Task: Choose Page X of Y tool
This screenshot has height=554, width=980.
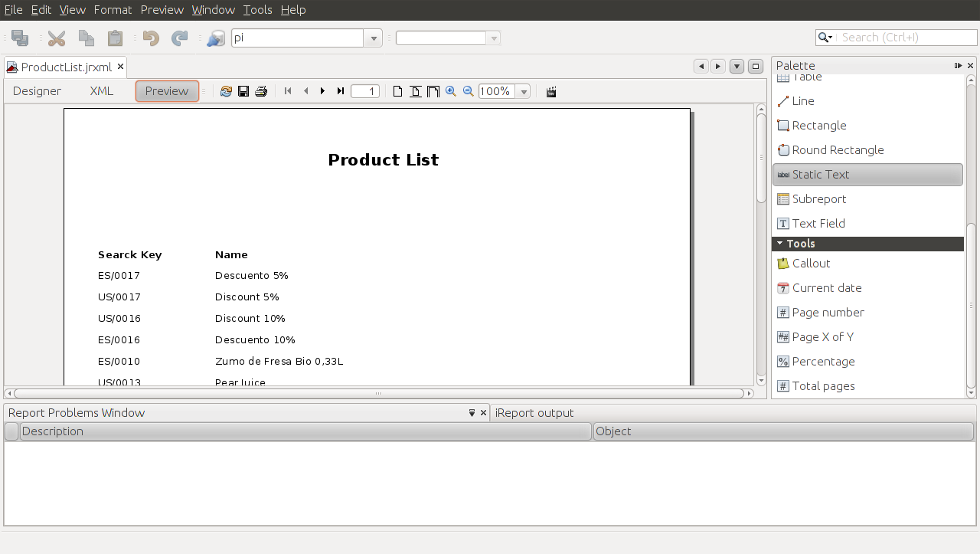Action: tap(822, 337)
